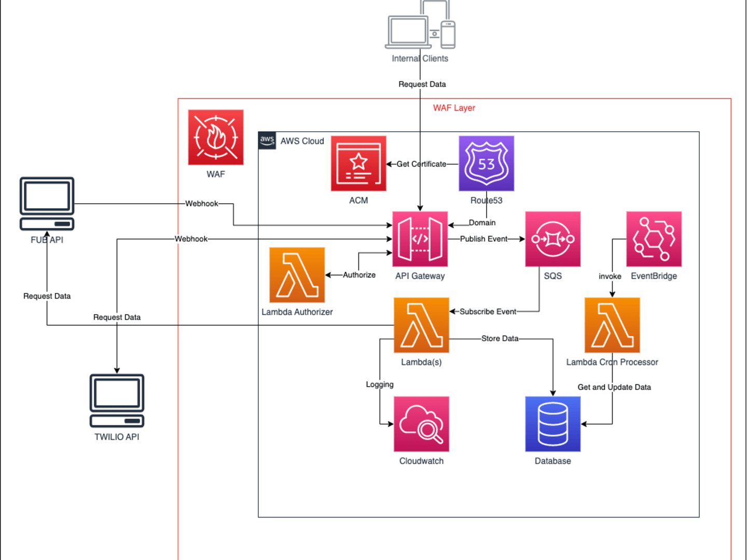Click the 'WAF' caption under firewall icon
The width and height of the screenshot is (747, 560).
pyautogui.click(x=216, y=174)
